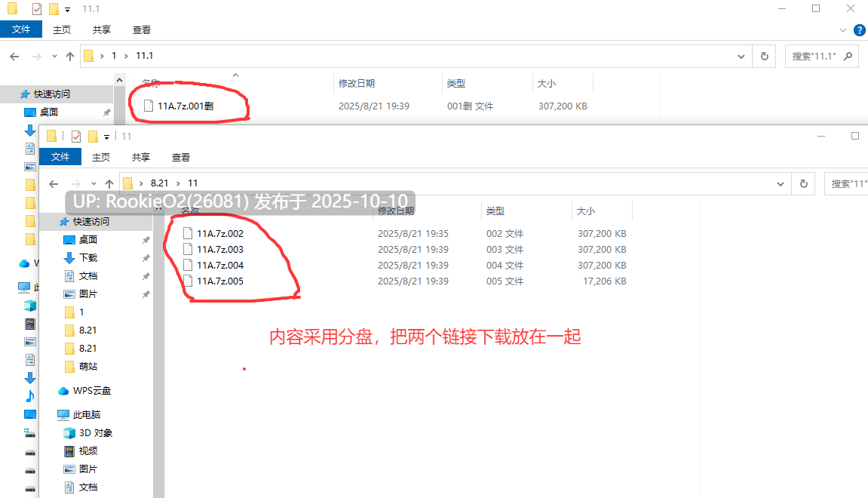This screenshot has width=868, height=498.
Task: Click up-directory arrow in the 11 window
Action: 109,184
